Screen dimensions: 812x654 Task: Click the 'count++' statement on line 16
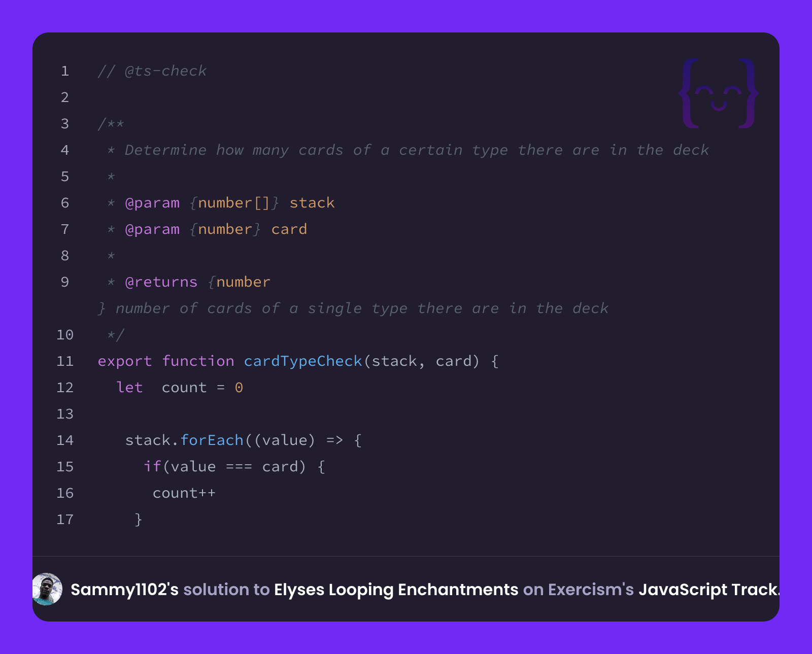(x=184, y=493)
